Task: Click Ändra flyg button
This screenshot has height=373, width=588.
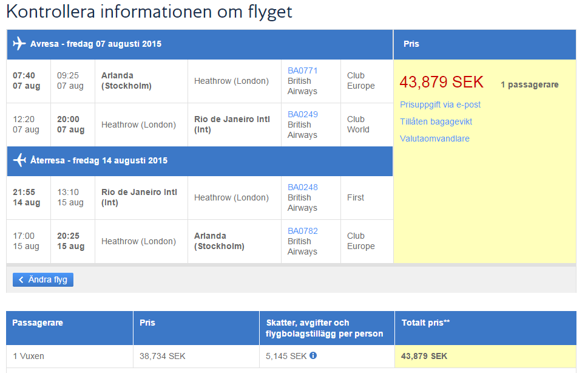Action: (x=43, y=279)
